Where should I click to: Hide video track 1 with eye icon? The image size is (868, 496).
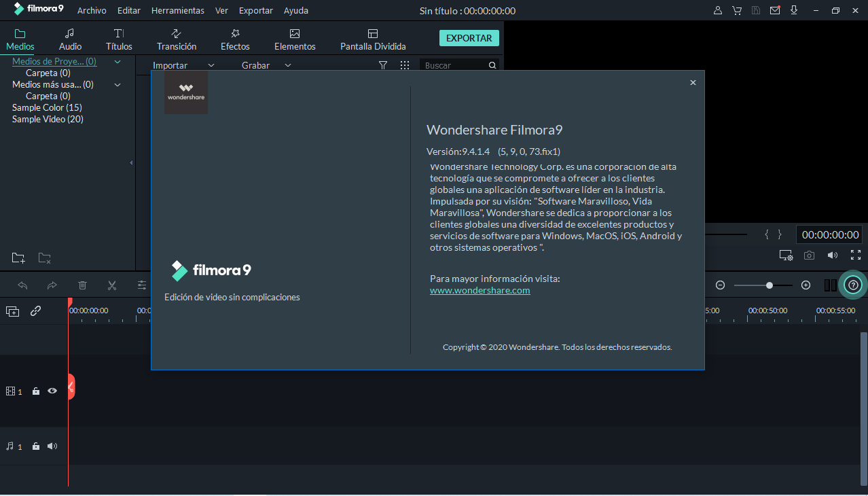pyautogui.click(x=52, y=391)
